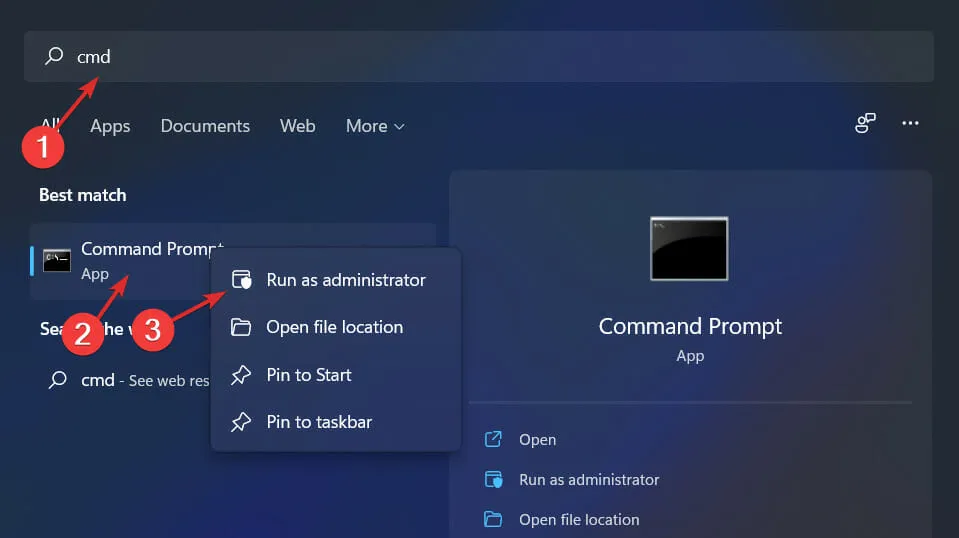Expand the More filters dropdown
Image resolution: width=959 pixels, height=538 pixels.
375,126
